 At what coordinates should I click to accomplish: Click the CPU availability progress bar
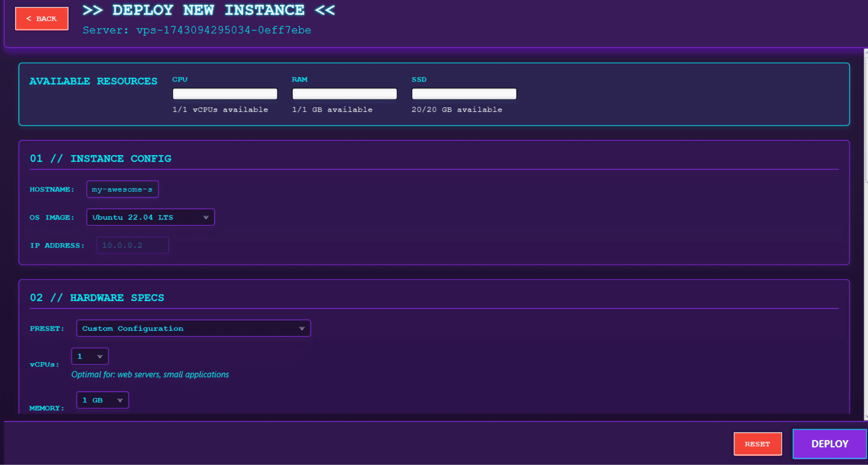[x=225, y=94]
